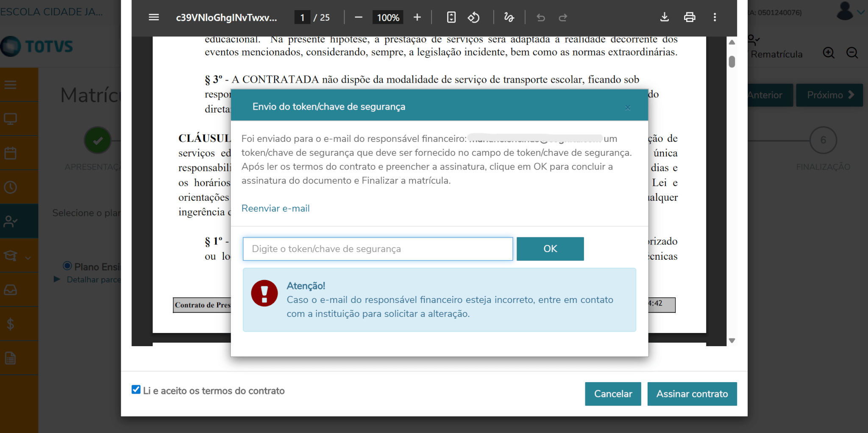Click Reenviar e-mail link
Viewport: 868px width, 433px height.
(x=275, y=208)
